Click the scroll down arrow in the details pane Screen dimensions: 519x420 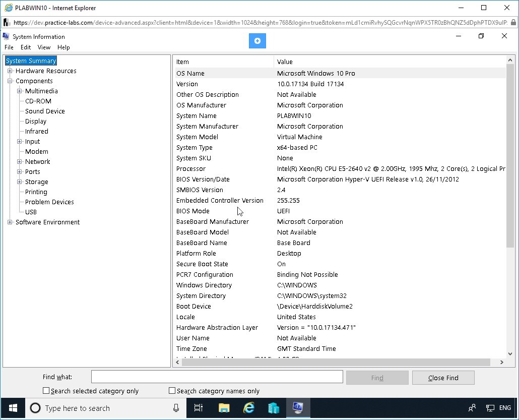tap(510, 354)
